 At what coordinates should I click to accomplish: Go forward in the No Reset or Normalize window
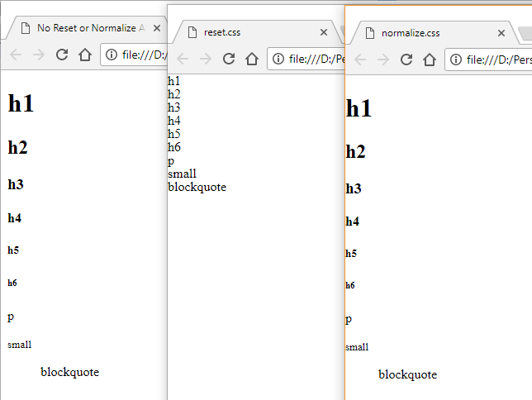39,55
